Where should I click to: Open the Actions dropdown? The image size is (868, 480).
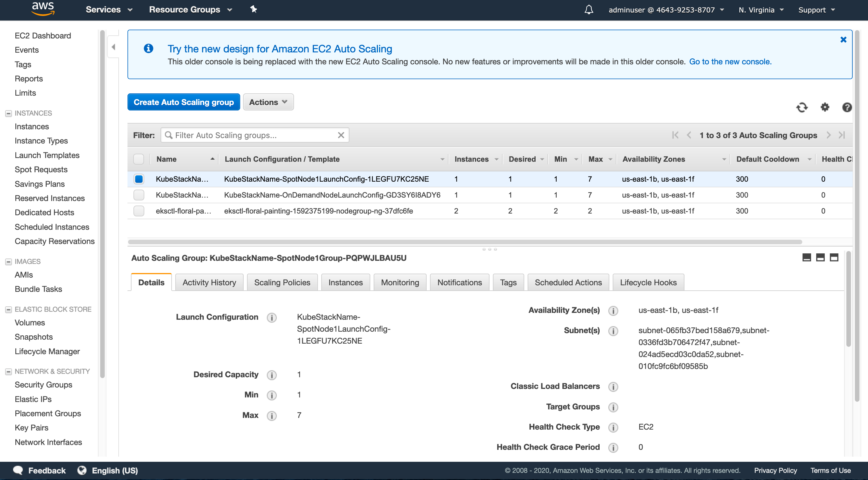[x=268, y=102]
